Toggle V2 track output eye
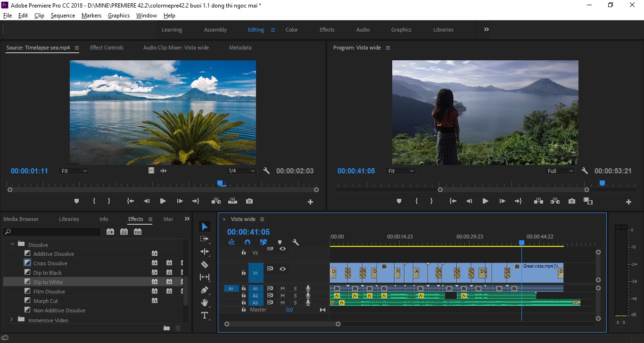Screen dimensions: 644x343 coord(282,249)
